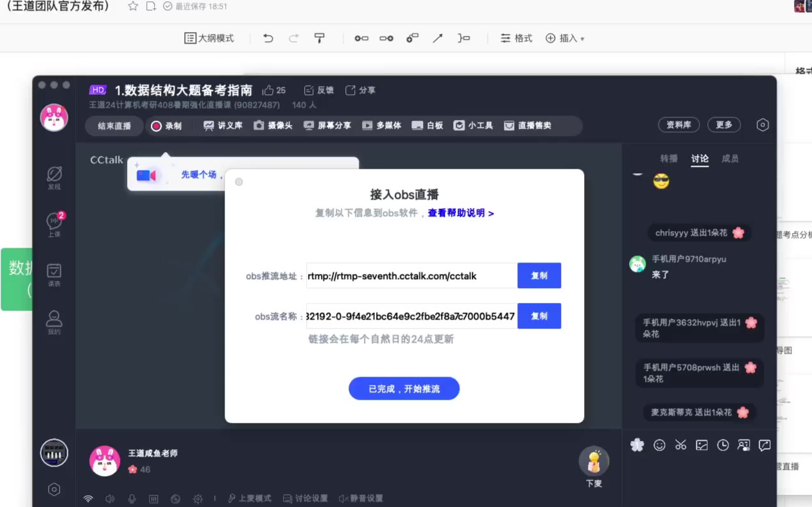Open the 格式 format panel
Screen dimensions: 812x507
point(517,39)
